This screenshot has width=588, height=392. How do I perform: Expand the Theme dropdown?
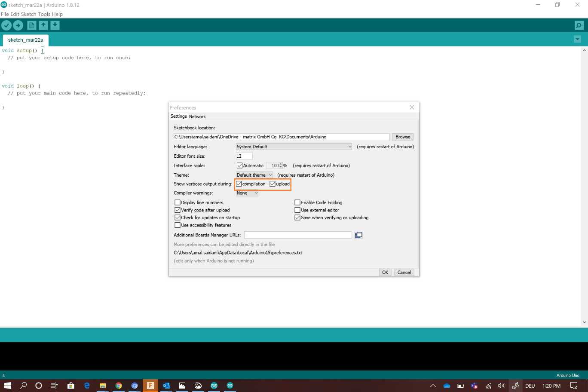coord(254,175)
